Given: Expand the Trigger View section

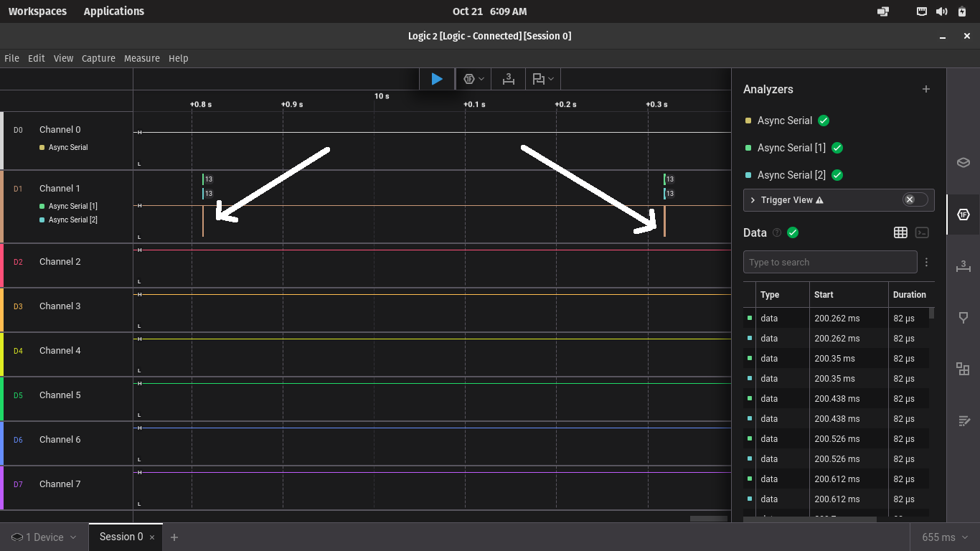Looking at the screenshot, I should pos(753,200).
